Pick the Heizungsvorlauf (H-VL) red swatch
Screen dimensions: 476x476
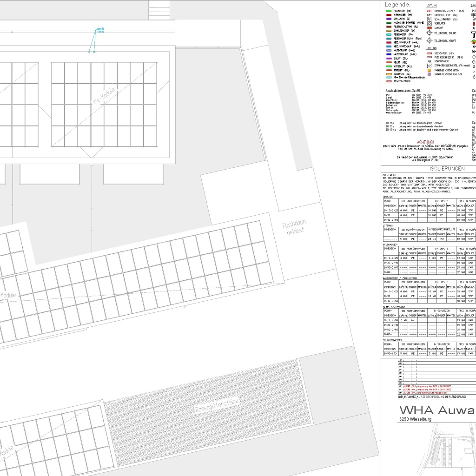tap(389, 42)
